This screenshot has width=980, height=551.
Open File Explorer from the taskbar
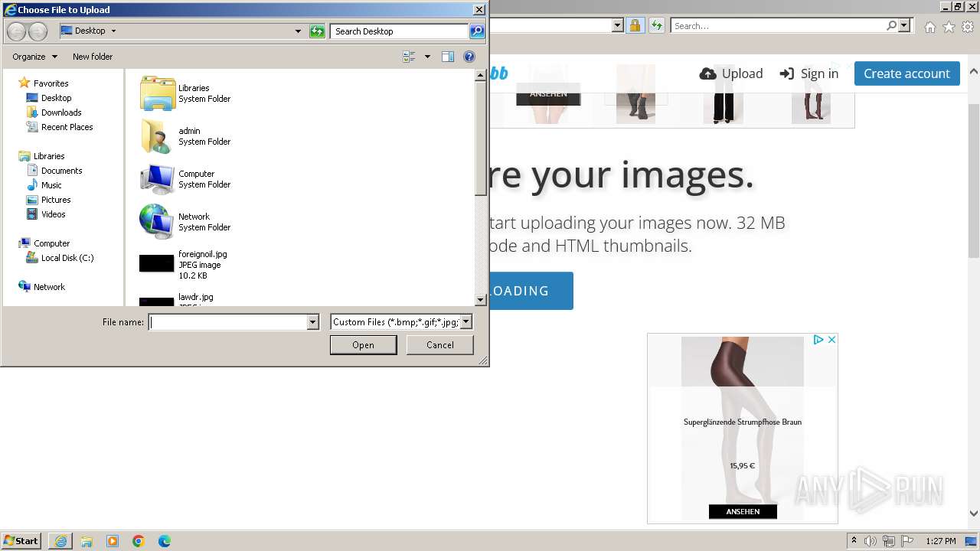[87, 541]
